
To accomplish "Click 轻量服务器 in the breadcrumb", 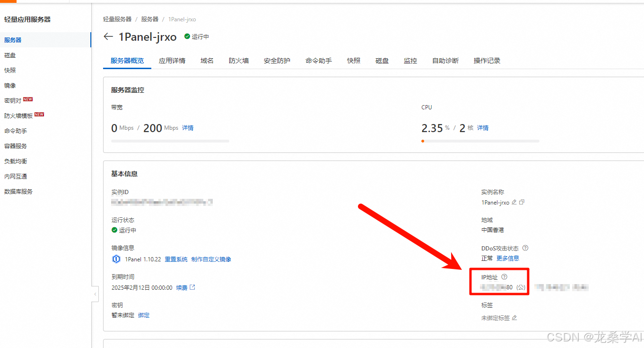I will (117, 19).
